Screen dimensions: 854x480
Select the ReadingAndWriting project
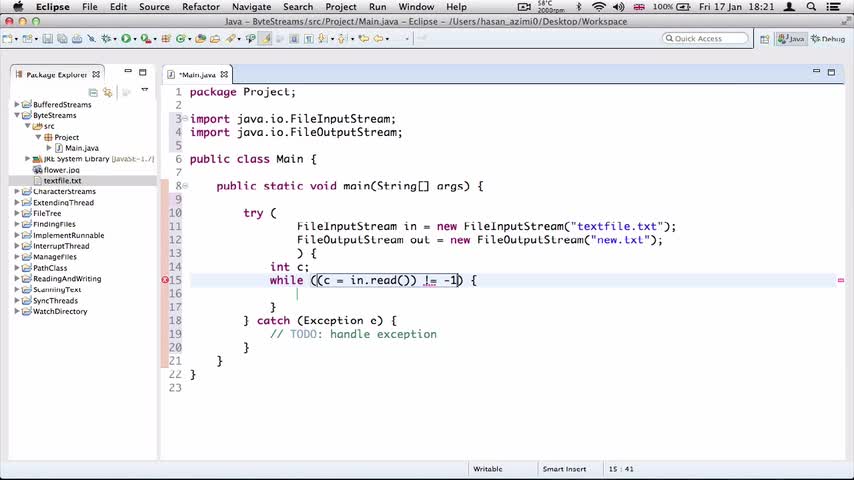pos(67,278)
